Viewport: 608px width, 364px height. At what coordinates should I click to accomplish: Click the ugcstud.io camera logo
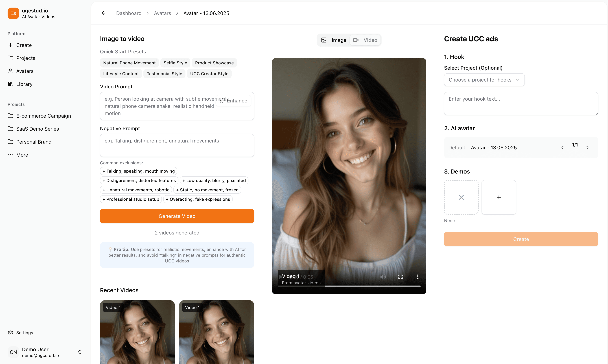[13, 13]
